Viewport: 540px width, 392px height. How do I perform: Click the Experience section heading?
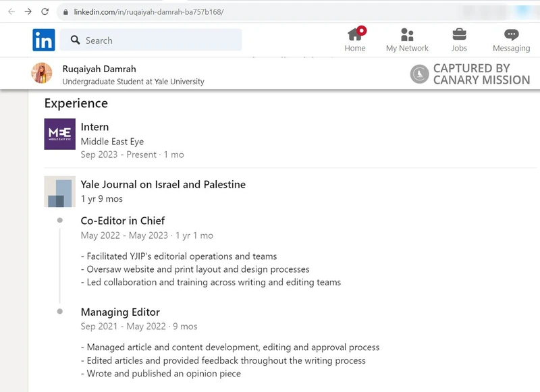[76, 103]
